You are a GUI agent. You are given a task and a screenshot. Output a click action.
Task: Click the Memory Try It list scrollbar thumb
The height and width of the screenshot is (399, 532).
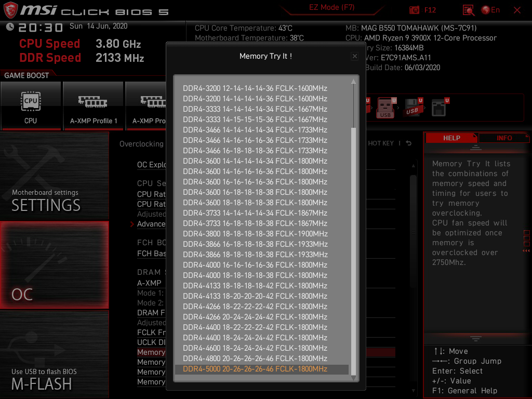tap(353, 251)
